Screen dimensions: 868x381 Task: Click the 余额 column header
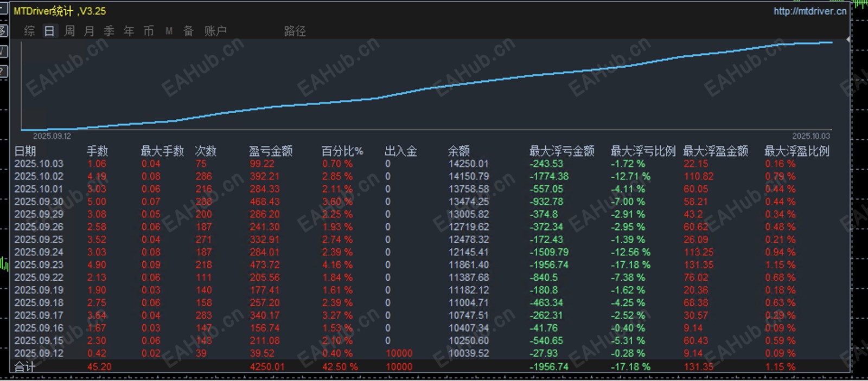[x=459, y=151]
